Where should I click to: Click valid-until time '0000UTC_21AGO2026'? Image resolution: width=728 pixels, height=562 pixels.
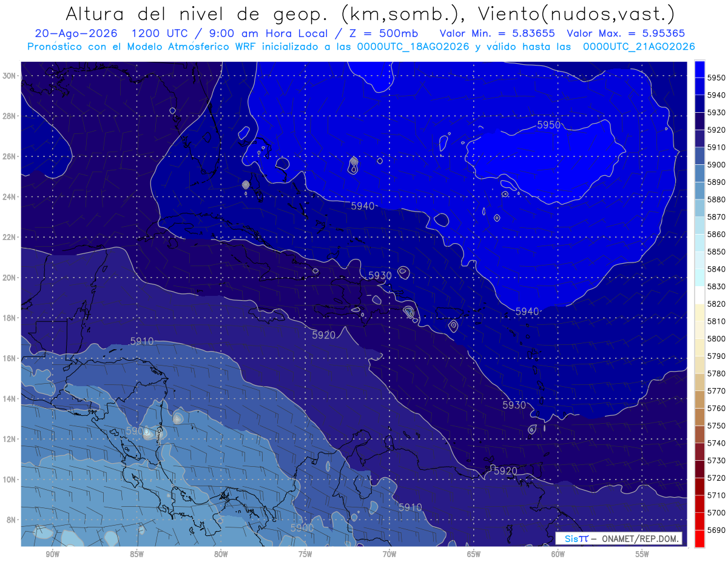coord(639,47)
